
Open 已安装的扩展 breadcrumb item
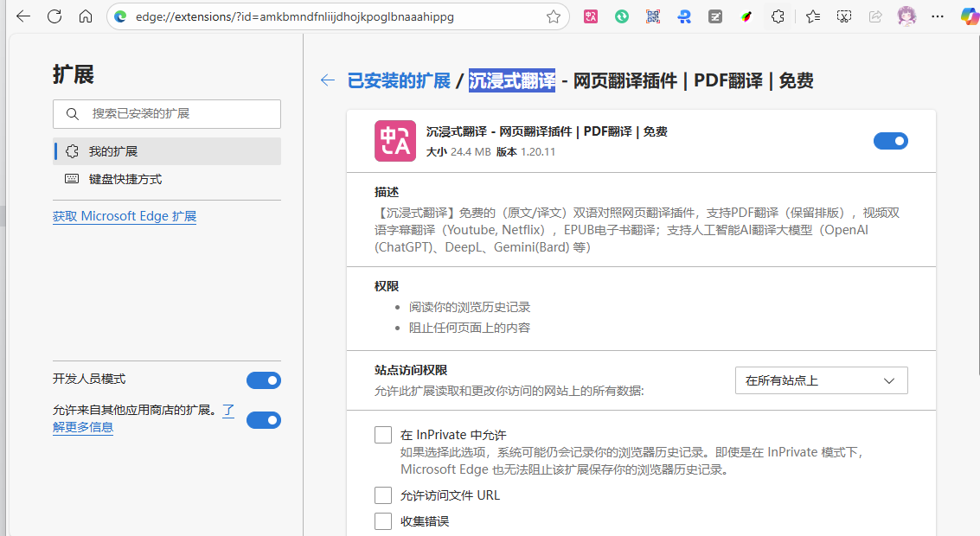(x=399, y=79)
